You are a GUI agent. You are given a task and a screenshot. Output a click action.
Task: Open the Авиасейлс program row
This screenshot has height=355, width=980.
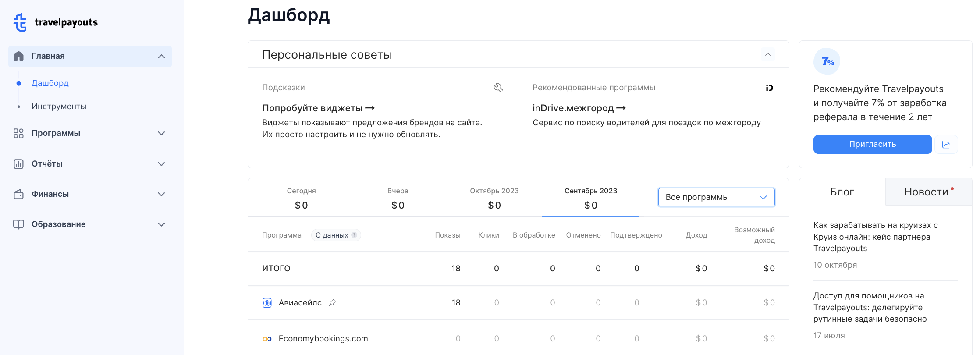518,303
